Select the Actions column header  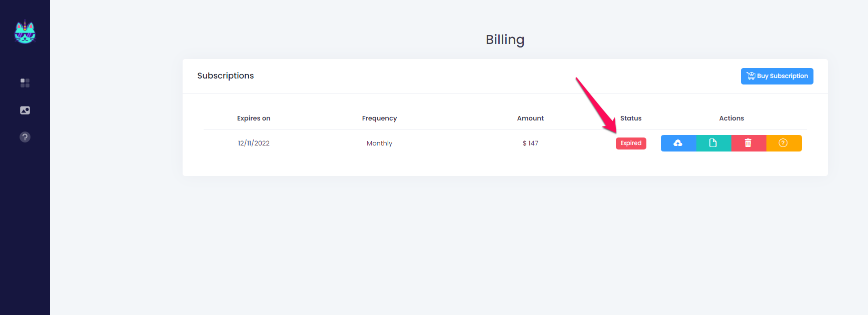[731, 118]
